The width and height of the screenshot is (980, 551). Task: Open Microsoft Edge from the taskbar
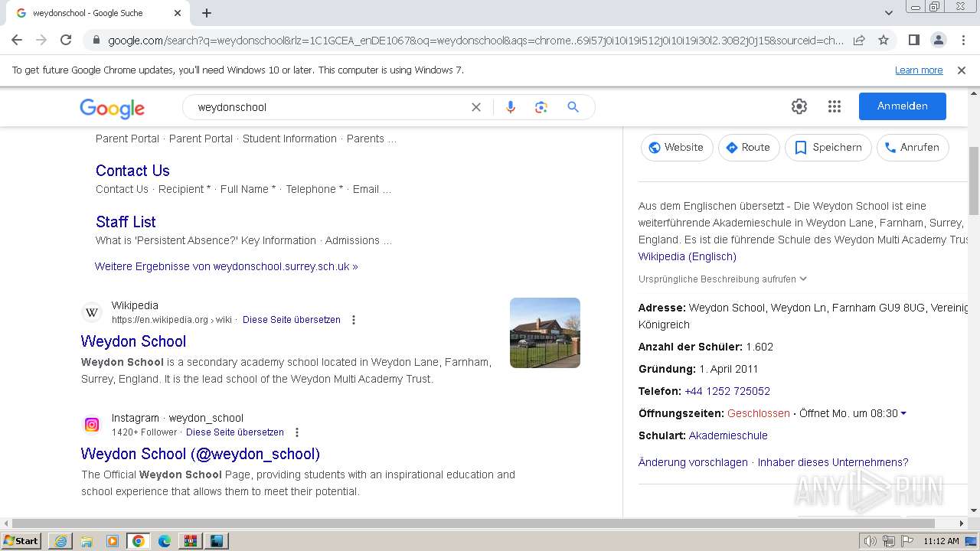click(165, 541)
